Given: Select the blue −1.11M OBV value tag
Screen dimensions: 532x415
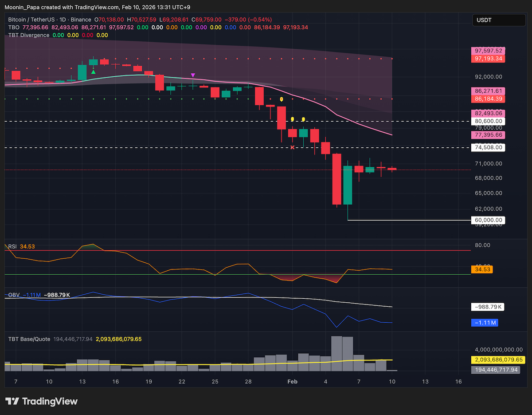Looking at the screenshot, I should [x=485, y=323].
